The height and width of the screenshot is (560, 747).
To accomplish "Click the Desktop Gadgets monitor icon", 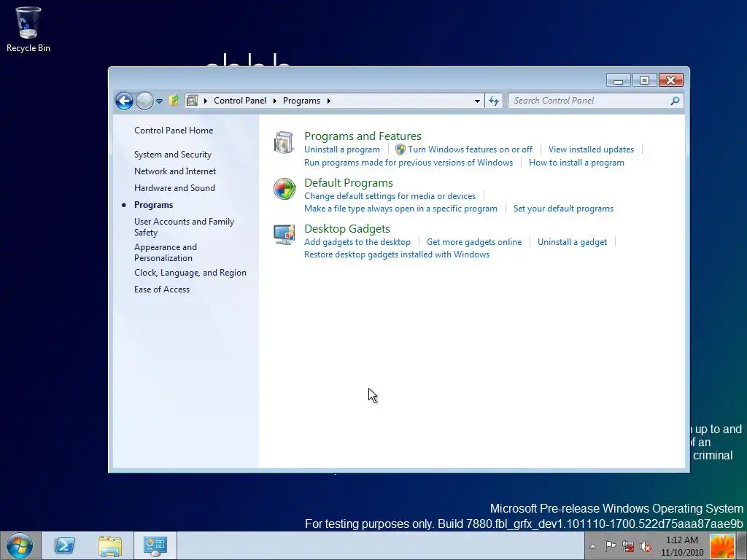I will tap(285, 235).
